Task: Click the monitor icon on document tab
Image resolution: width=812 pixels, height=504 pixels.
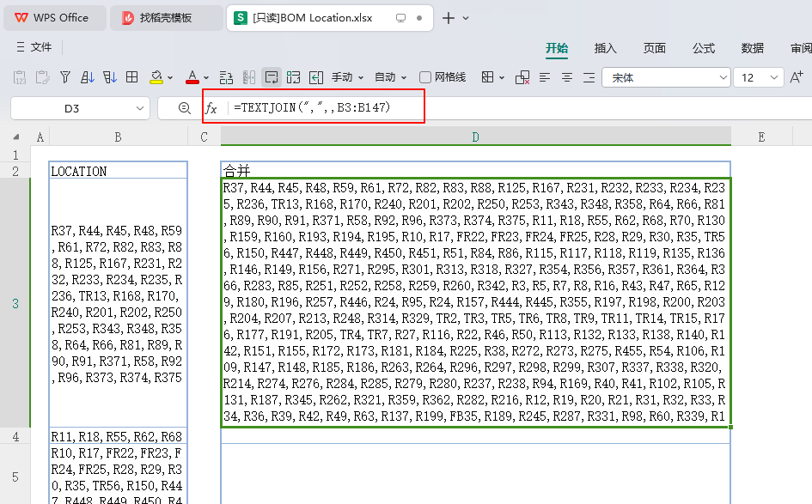Action: [400, 18]
